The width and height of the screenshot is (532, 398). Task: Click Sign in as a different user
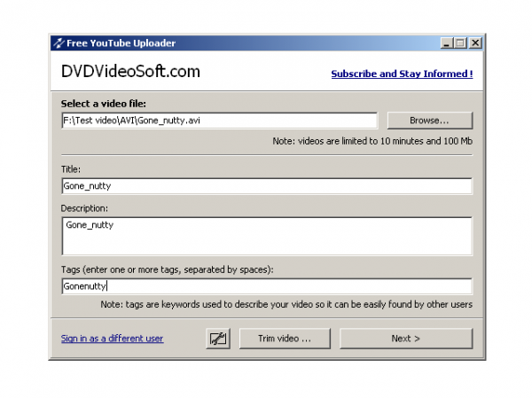point(113,339)
